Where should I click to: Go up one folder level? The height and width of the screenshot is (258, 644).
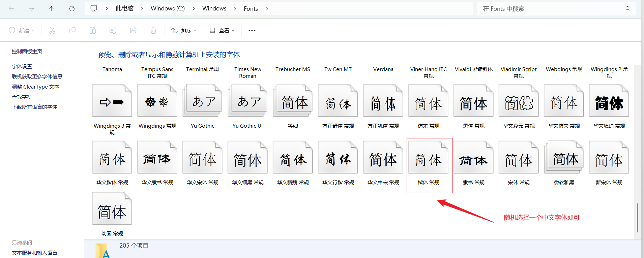(x=52, y=9)
